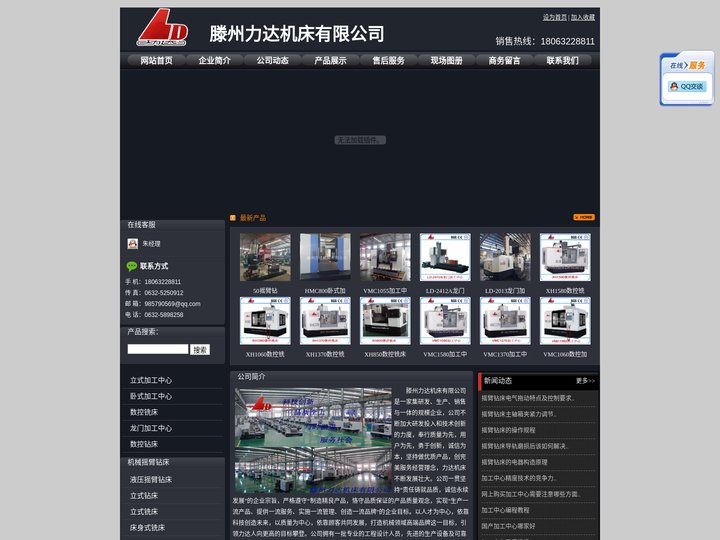Select the 液压摇臂钻床 category
Image resolution: width=720 pixels, height=540 pixels.
tap(151, 479)
